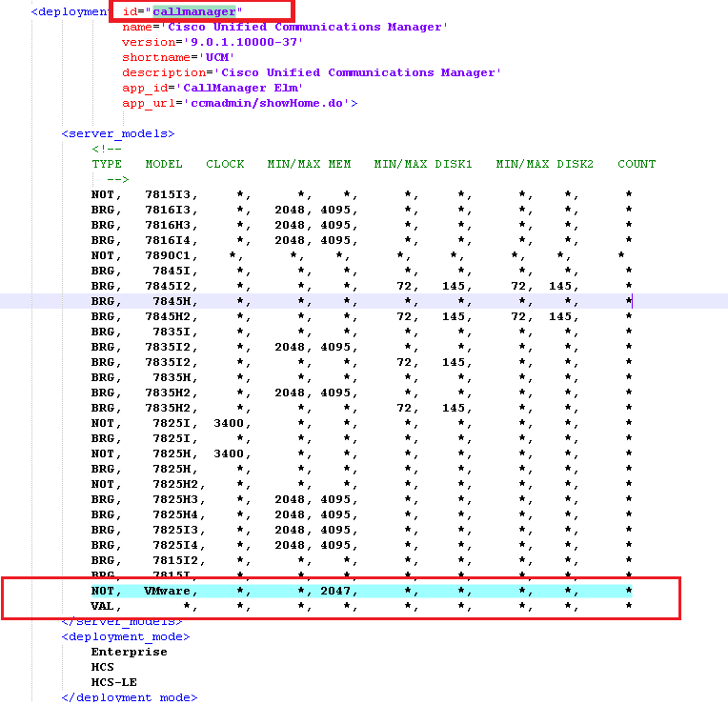The image size is (728, 705).
Task: Click the COUNT column header
Action: click(x=637, y=164)
